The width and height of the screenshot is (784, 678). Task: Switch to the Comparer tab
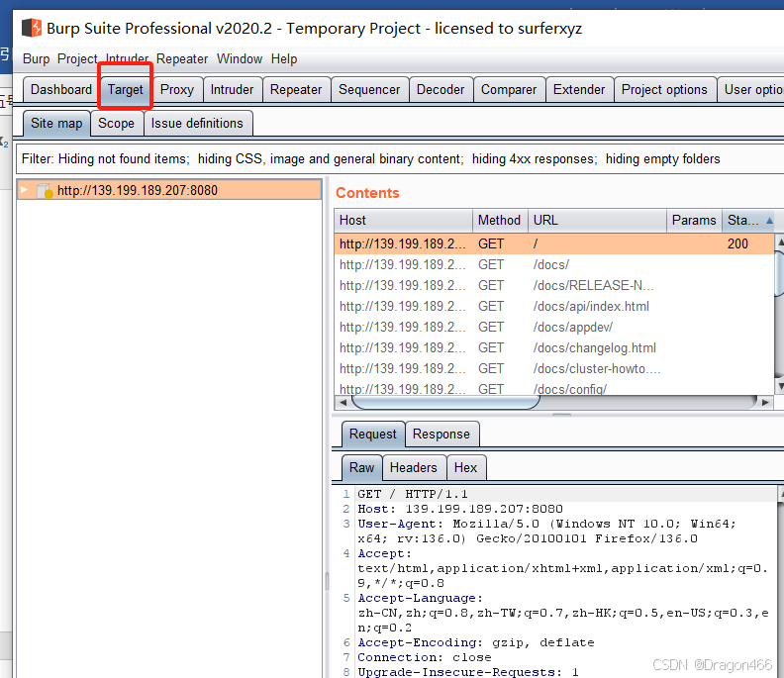click(509, 89)
